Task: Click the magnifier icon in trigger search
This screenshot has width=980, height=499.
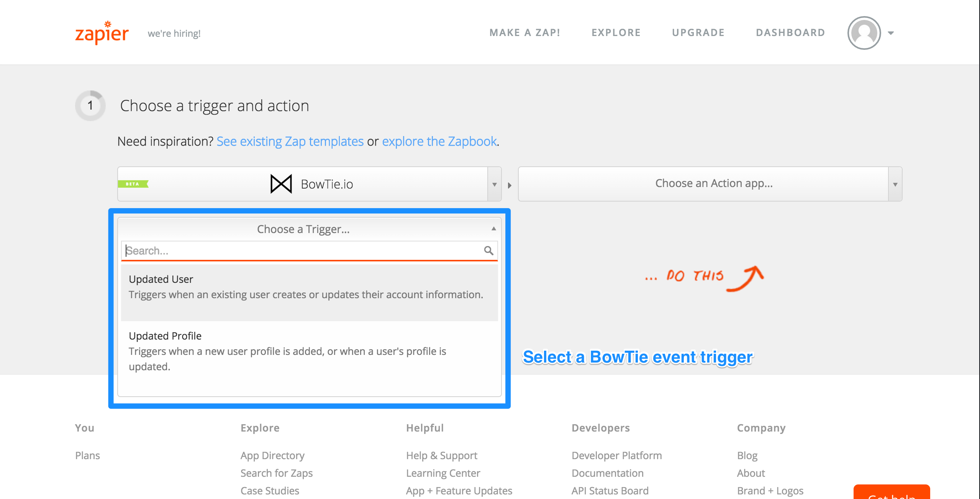Action: [x=488, y=251]
